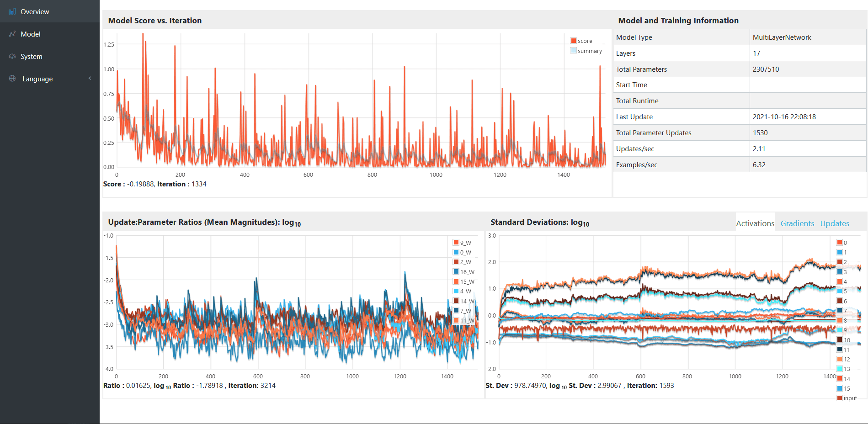
Task: Click the input swatch in Standard Deviations legend
Action: tap(839, 398)
